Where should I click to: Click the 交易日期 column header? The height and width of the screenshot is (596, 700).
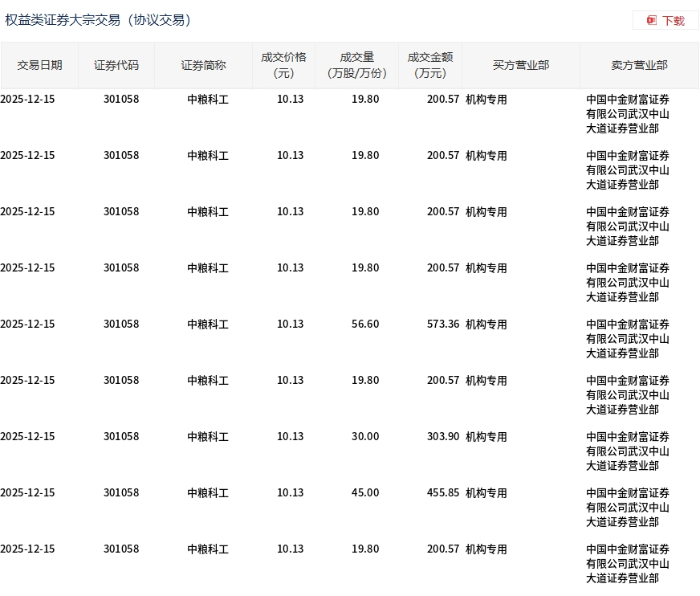tap(39, 65)
